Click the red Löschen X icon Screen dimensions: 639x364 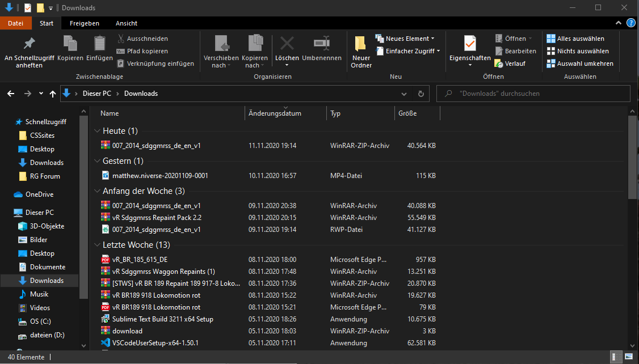pos(287,44)
